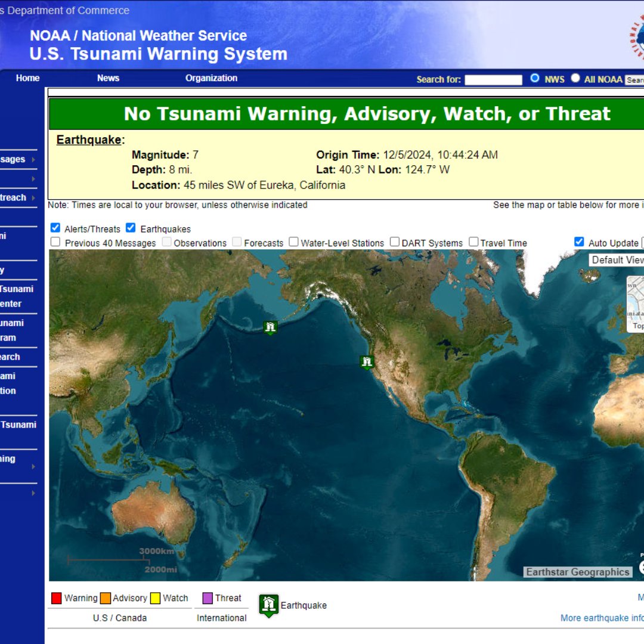The image size is (644, 644).
Task: Enable Previous 40 Messages checkbox
Action: click(x=55, y=242)
